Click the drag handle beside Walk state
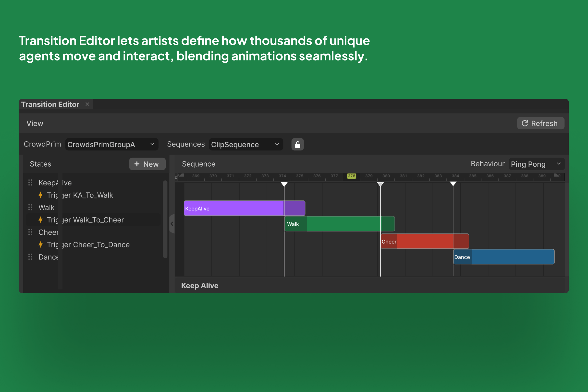This screenshot has width=588, height=392. pyautogui.click(x=30, y=207)
